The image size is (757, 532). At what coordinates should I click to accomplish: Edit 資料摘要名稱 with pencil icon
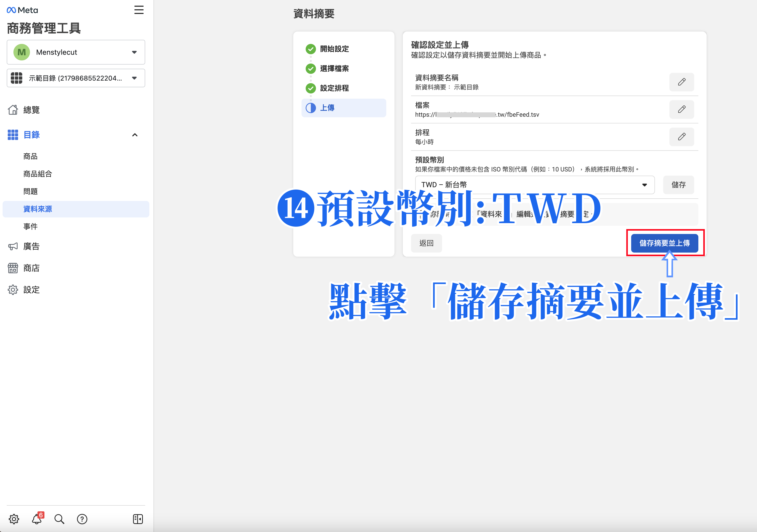click(682, 82)
